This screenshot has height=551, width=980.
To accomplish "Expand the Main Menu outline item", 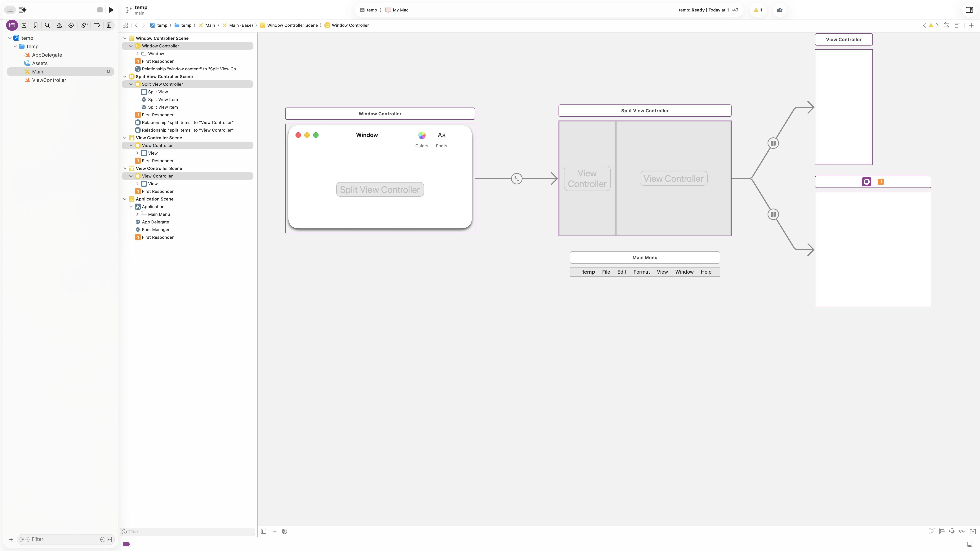I will [137, 214].
